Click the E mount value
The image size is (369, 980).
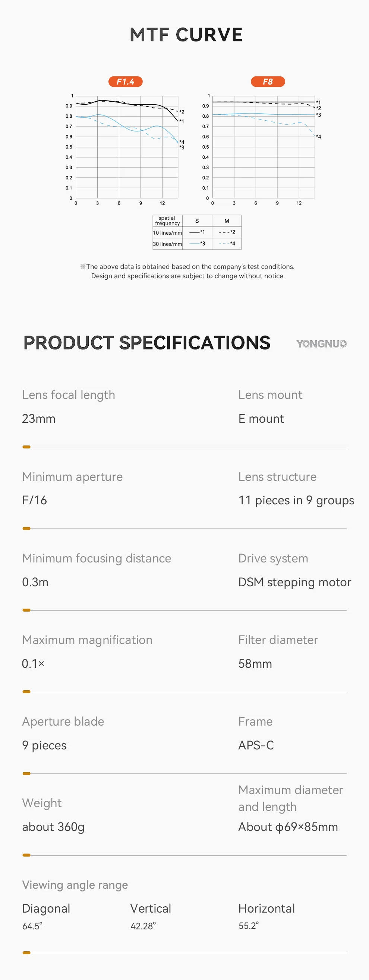click(261, 418)
